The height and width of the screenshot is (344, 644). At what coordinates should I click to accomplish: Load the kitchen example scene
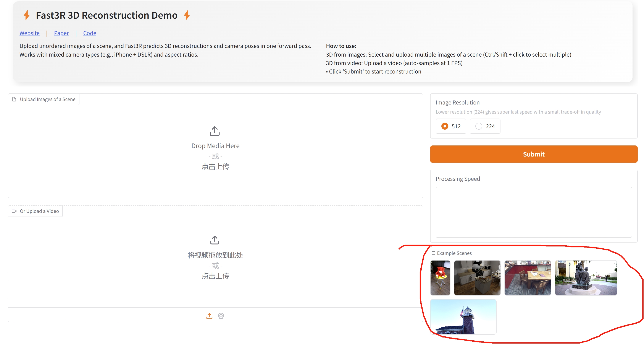(x=477, y=278)
